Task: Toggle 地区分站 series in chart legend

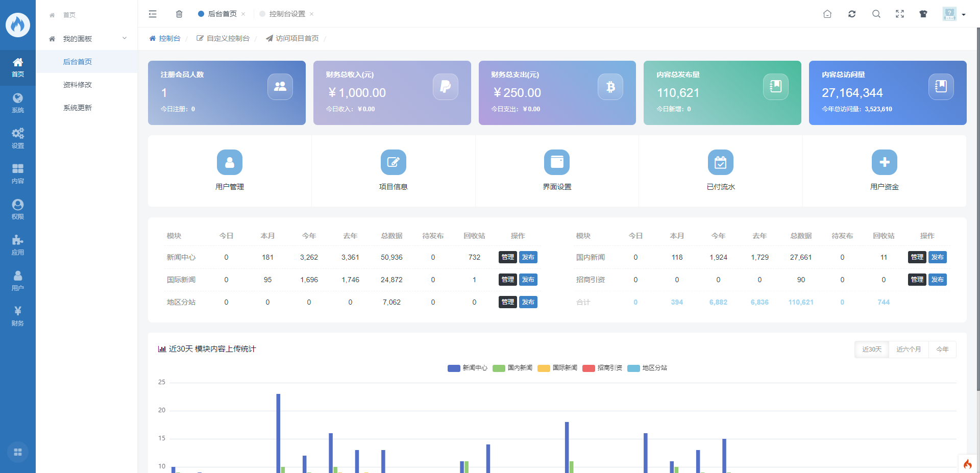Action: coord(647,368)
